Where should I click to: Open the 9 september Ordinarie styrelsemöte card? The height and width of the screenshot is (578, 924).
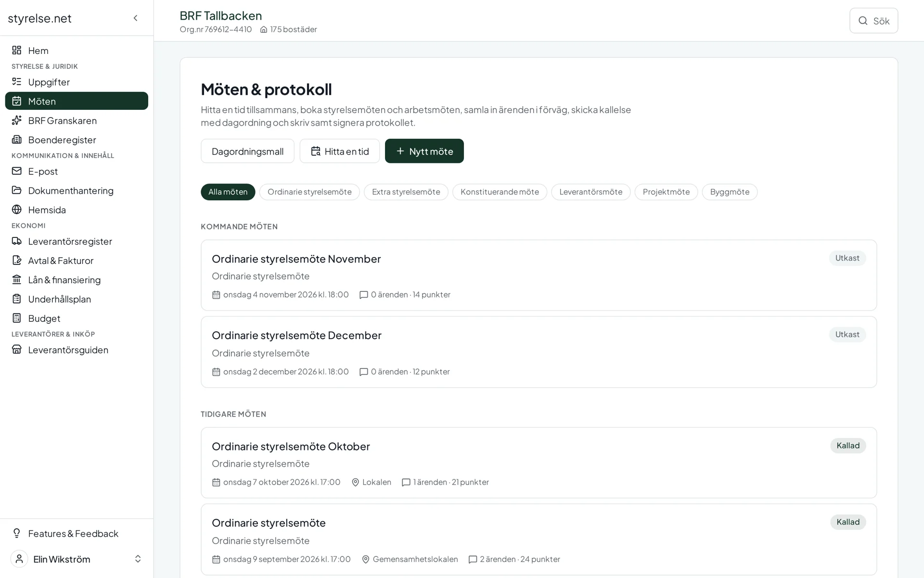[539, 539]
